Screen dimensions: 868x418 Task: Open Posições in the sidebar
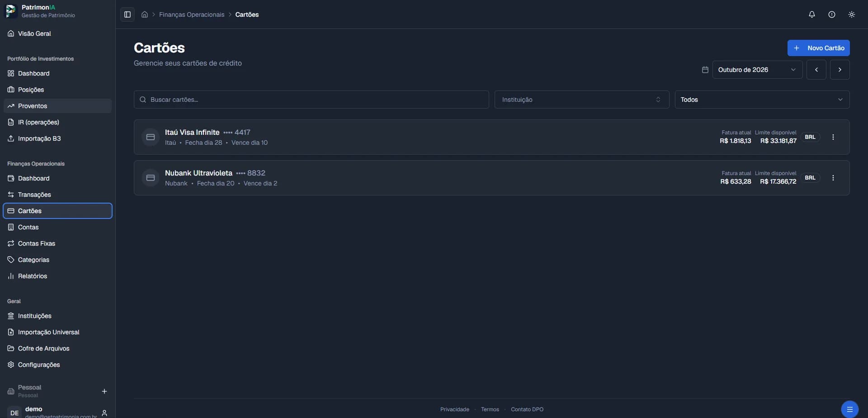click(x=57, y=90)
